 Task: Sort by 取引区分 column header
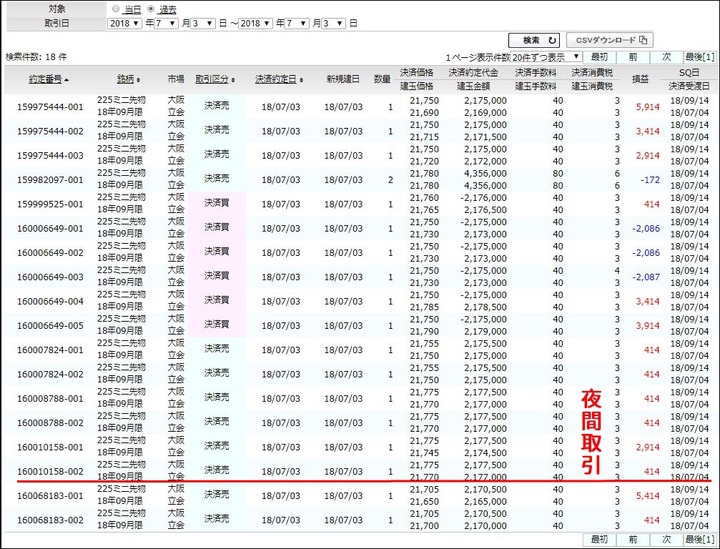(x=212, y=79)
